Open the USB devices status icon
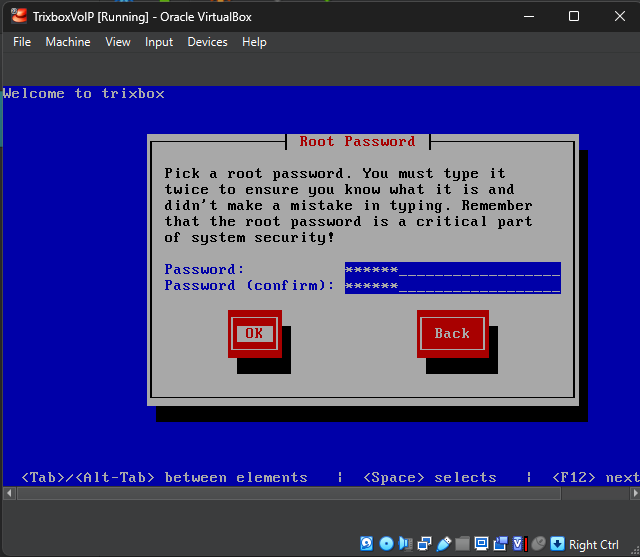Screen dimensions: 640x557 [x=444, y=544]
